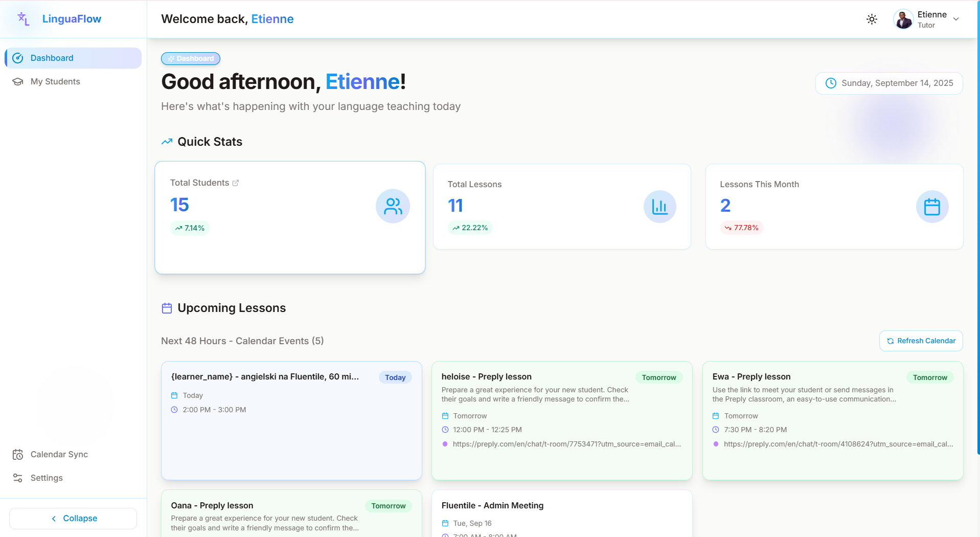Image resolution: width=980 pixels, height=537 pixels.
Task: Open the Ewa Preply chat room link
Action: point(838,444)
